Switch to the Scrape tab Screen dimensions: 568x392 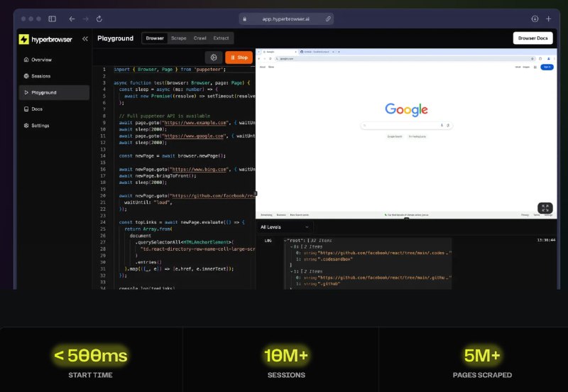tap(178, 38)
